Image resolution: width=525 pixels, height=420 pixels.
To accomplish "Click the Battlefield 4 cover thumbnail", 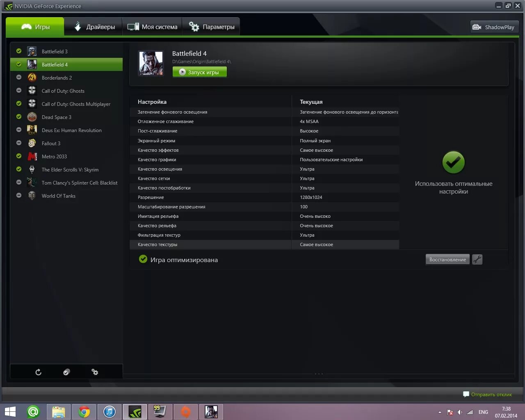I will point(151,63).
